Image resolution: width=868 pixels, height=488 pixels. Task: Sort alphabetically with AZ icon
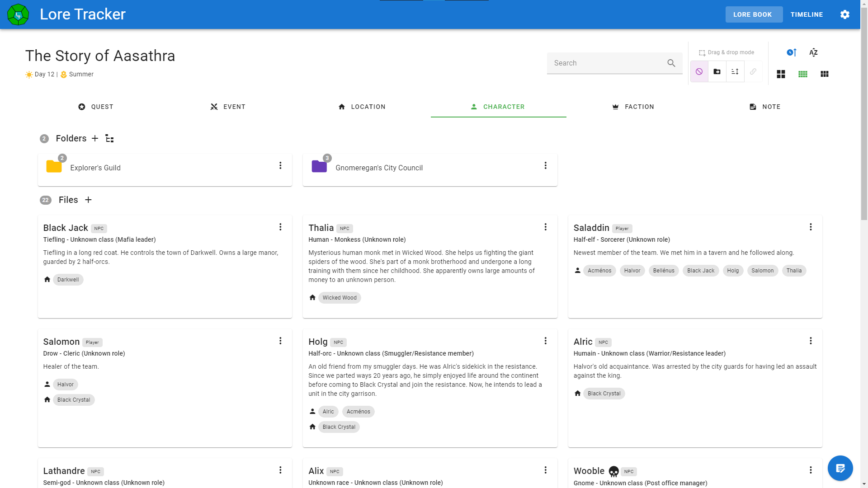[813, 52]
